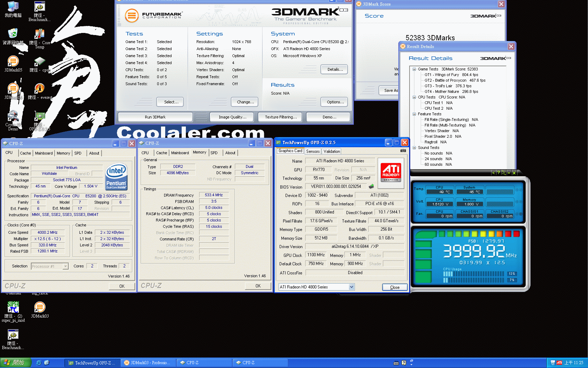The height and width of the screenshot is (368, 588).
Task: Collapse the Sound Tests tree node
Action: click(x=414, y=148)
